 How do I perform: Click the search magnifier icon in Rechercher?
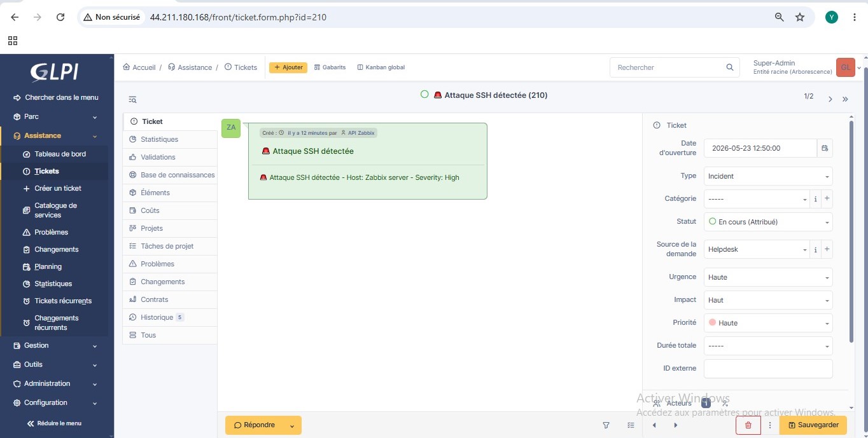(730, 67)
